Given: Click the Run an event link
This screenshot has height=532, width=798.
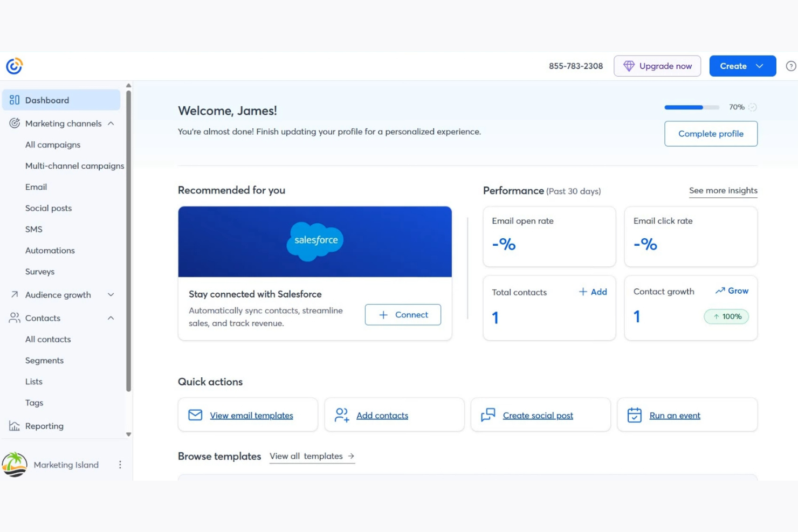Looking at the screenshot, I should [675, 415].
